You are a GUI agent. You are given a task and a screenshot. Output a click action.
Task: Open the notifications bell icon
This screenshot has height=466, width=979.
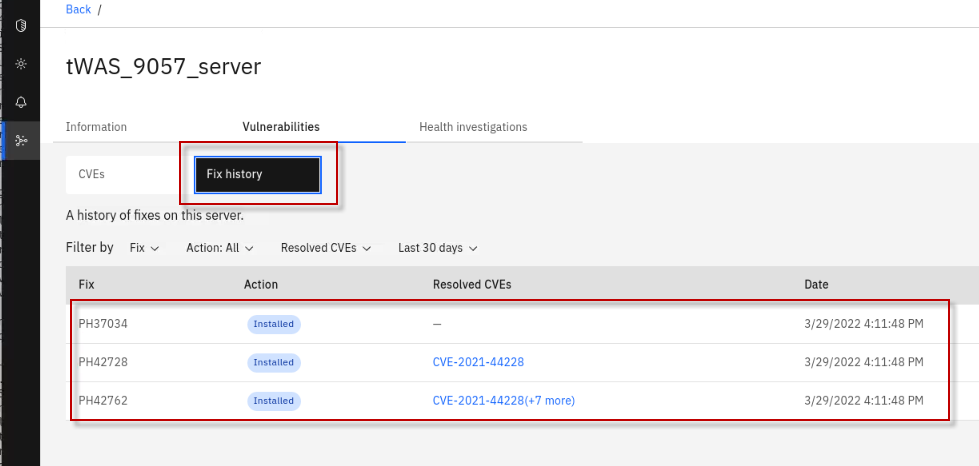click(21, 102)
